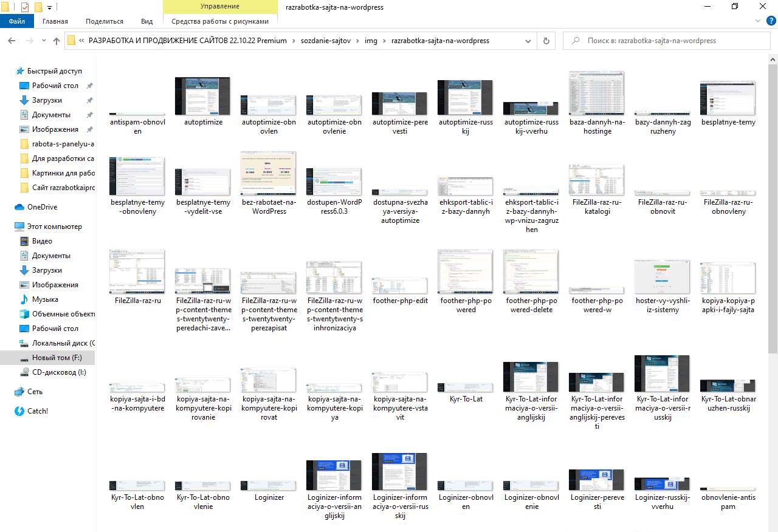Expand the address bar history dropdown
778x532 pixels.
(528, 41)
